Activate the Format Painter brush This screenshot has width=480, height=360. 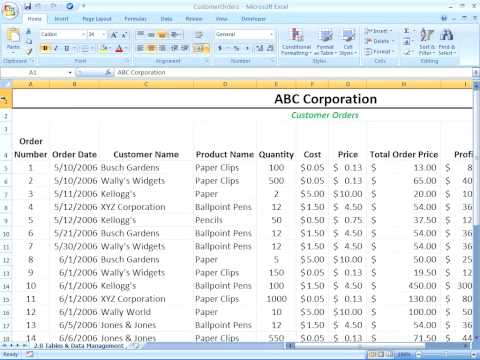(29, 51)
